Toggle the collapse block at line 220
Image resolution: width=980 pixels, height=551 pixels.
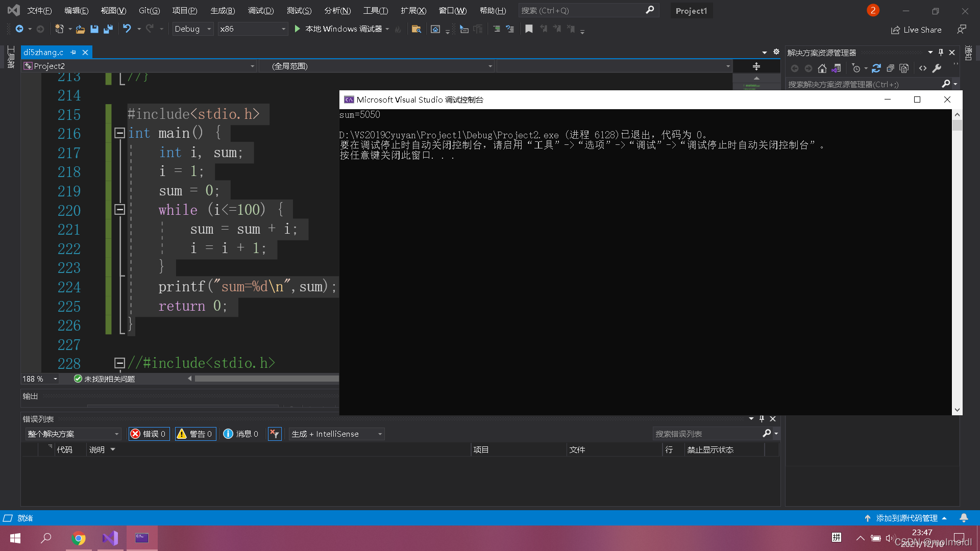120,209
